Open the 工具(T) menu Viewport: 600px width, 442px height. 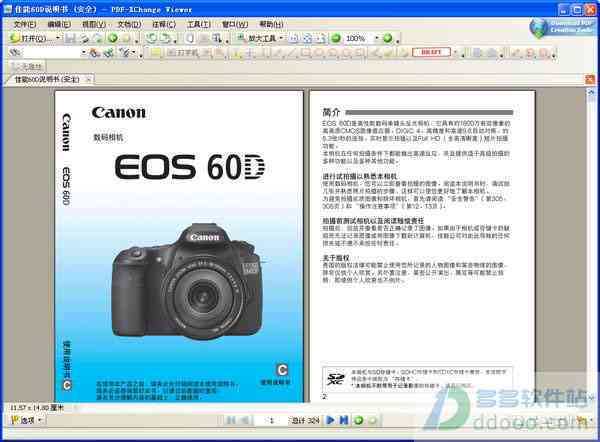(x=199, y=24)
